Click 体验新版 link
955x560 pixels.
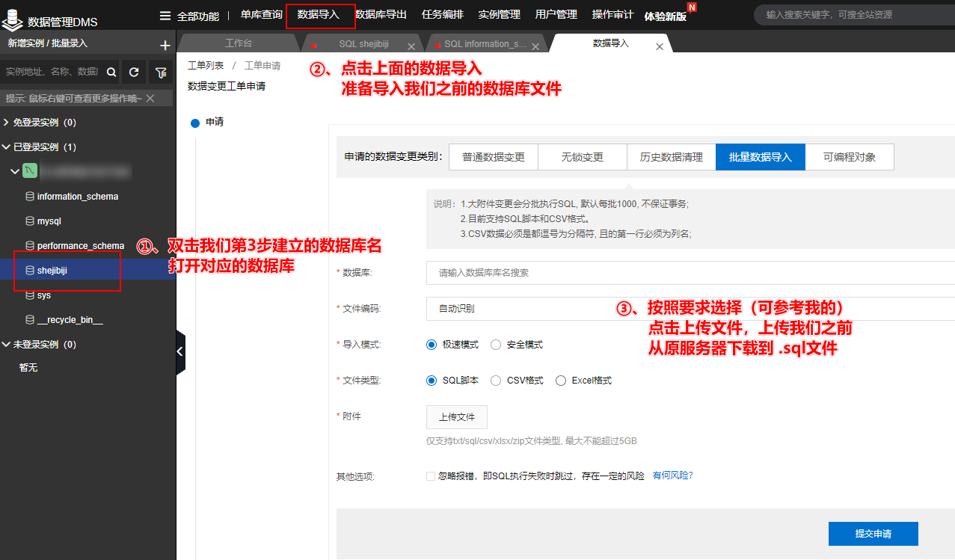pyautogui.click(x=665, y=16)
